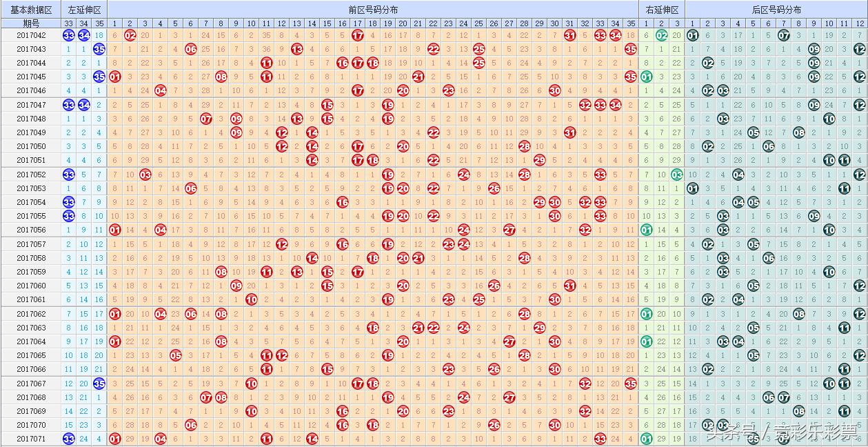The width and height of the screenshot is (868, 447).
Task: Select red ball 28 in row 2017050
Action: [525, 146]
